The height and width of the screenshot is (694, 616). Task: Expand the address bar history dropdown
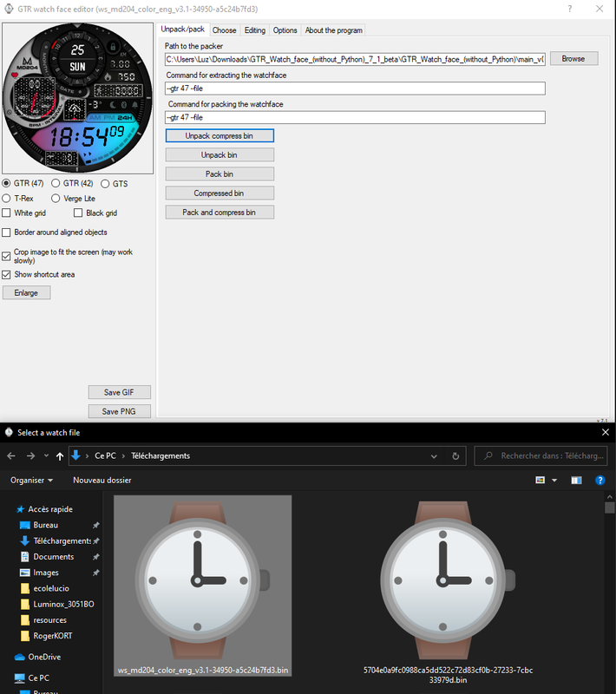(x=434, y=456)
